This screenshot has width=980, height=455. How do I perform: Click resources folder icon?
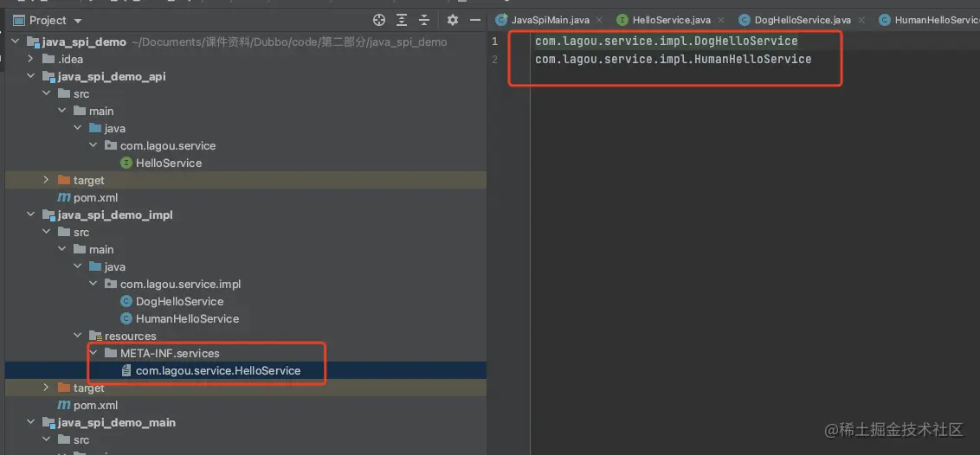coord(95,336)
